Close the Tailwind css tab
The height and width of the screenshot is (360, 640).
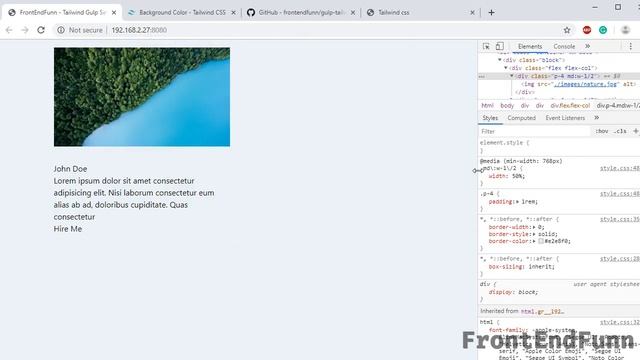click(472, 13)
